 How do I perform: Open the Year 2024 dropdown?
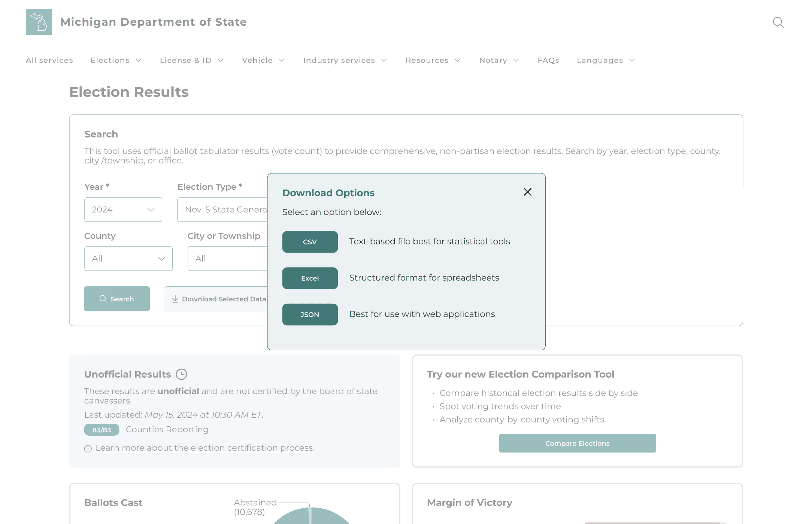[x=123, y=210]
